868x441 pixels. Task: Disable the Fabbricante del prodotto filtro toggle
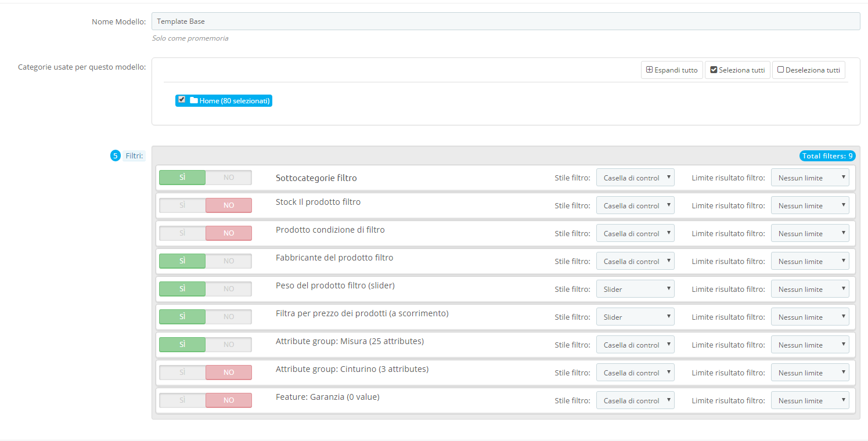pyautogui.click(x=229, y=261)
